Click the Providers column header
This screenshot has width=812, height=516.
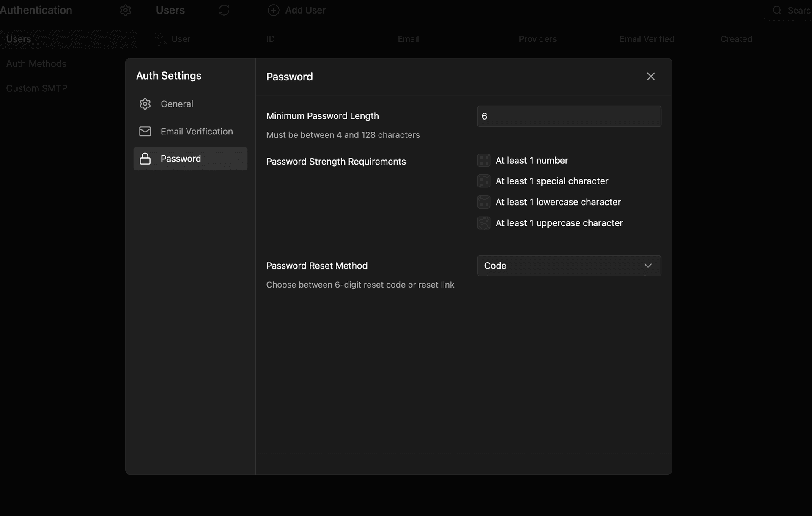click(x=538, y=39)
